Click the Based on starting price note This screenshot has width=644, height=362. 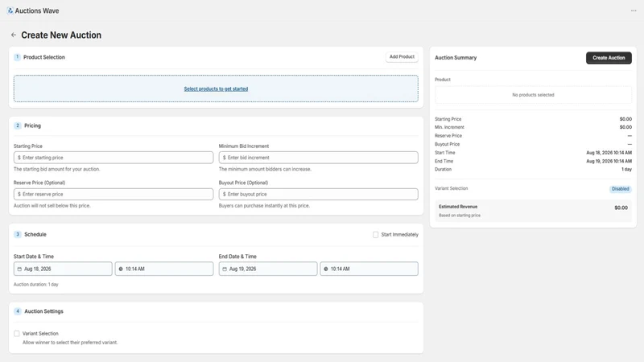(x=459, y=216)
